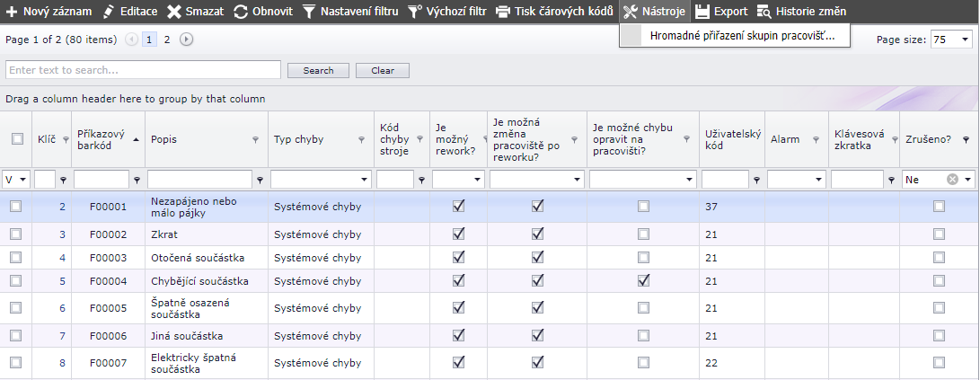The height and width of the screenshot is (380, 980).
Task: Click the Export save icon
Action: [x=702, y=12]
